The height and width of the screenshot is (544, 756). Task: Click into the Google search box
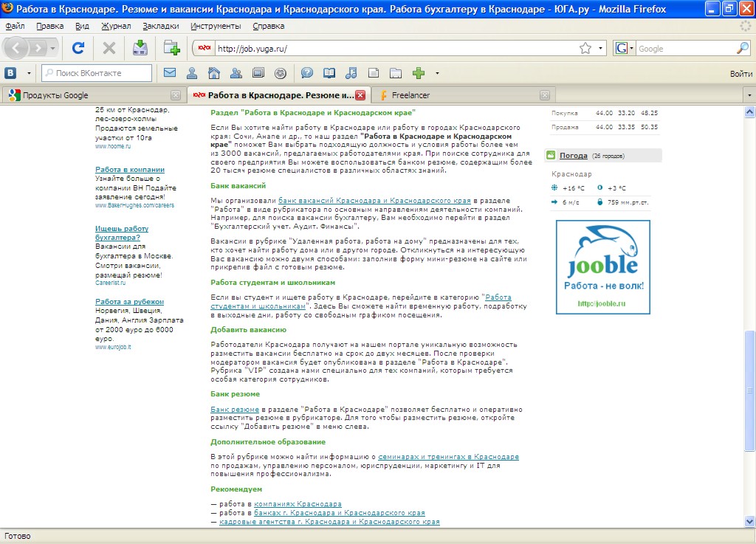tap(686, 49)
